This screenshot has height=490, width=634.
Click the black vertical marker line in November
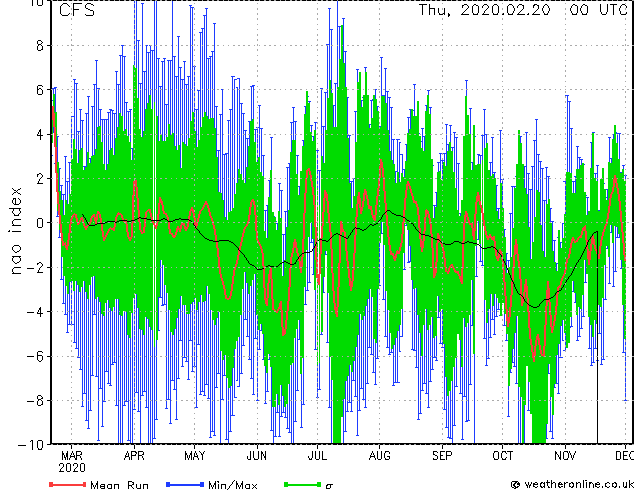coord(597,338)
